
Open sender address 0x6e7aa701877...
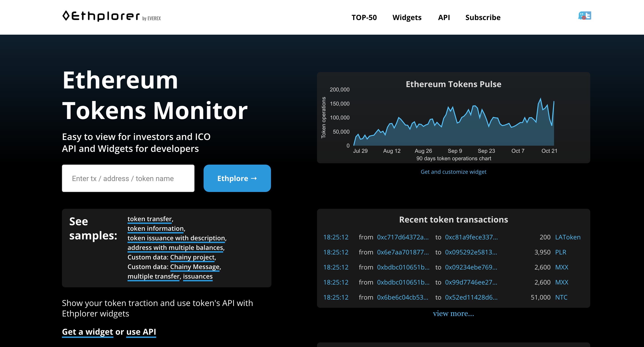403,252
